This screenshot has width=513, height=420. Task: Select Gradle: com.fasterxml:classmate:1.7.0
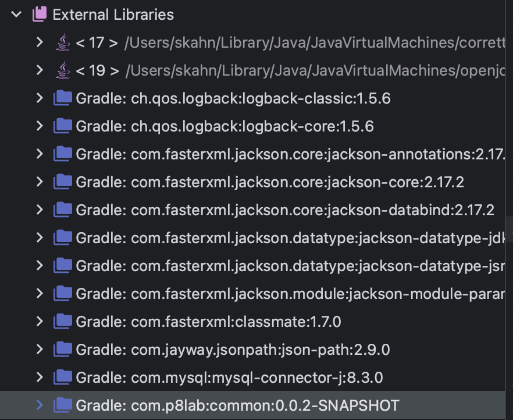208,322
